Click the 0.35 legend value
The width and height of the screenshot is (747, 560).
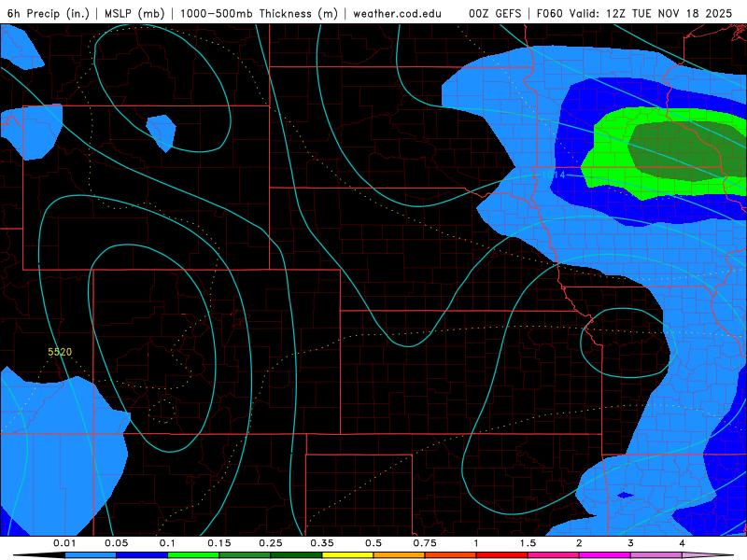point(322,543)
